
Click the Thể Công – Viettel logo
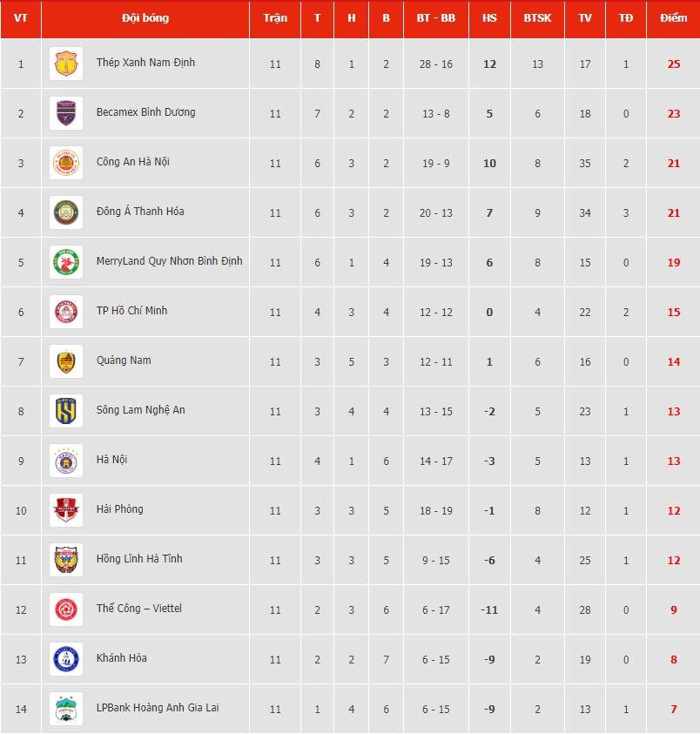pos(66,609)
